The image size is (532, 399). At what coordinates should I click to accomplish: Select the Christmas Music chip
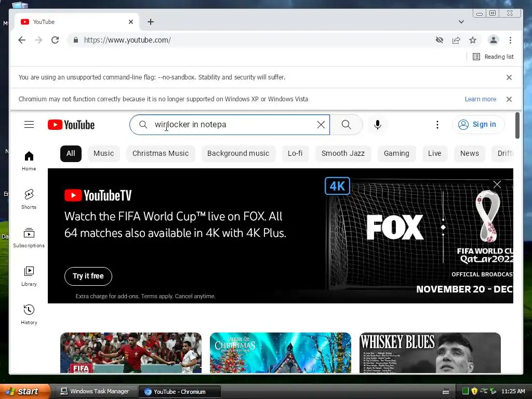[161, 153]
